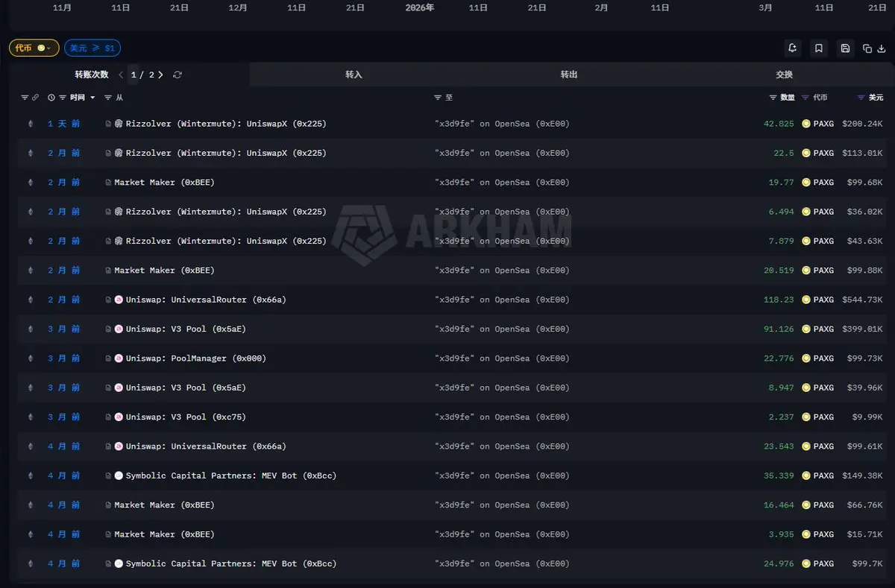Open Uniswap: V3 Pool (0xc75) entity
This screenshot has width=895, height=588.
[186, 417]
